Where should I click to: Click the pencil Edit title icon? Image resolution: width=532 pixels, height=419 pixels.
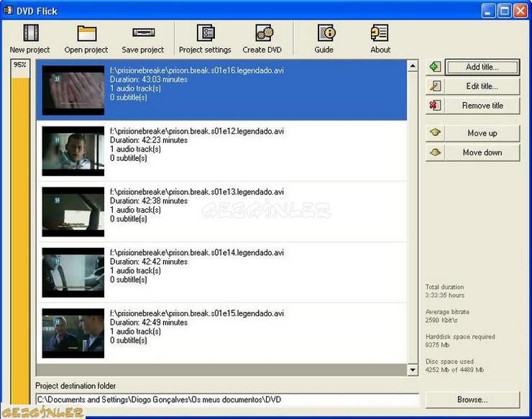[x=435, y=86]
